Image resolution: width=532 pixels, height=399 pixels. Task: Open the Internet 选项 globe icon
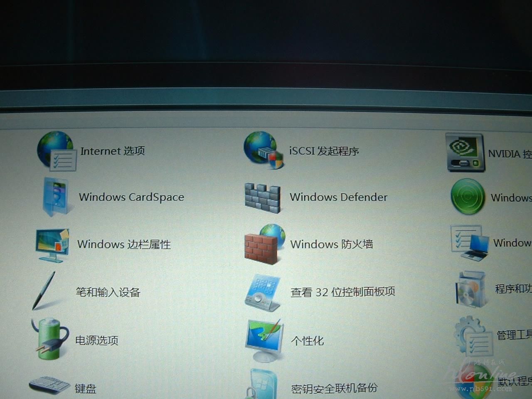(x=57, y=151)
